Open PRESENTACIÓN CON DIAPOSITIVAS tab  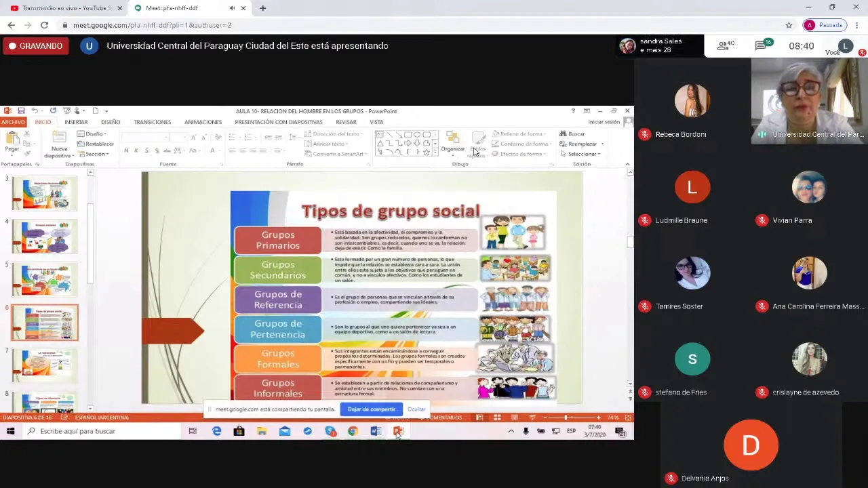[x=279, y=122]
